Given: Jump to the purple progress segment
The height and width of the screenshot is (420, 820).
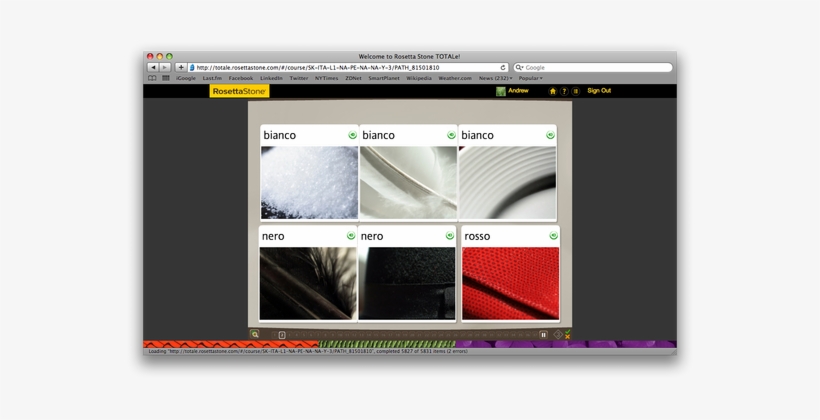Looking at the screenshot, I should pos(566,344).
